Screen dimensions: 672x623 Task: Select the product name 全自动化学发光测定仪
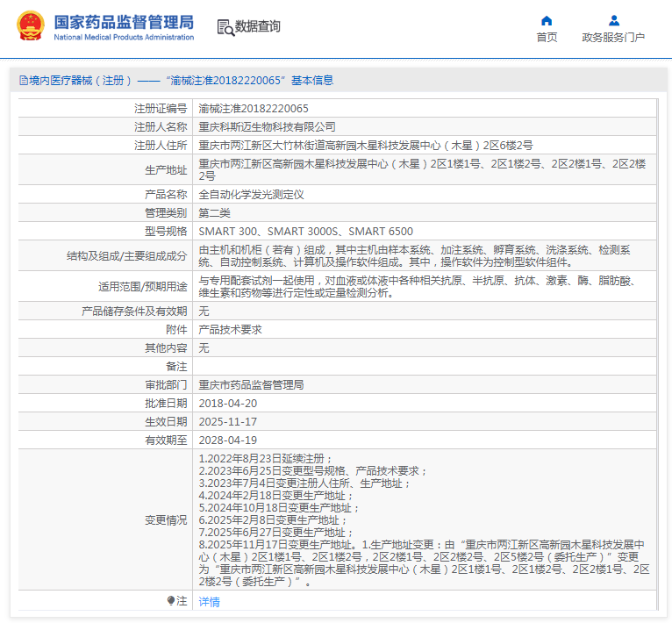pos(251,194)
